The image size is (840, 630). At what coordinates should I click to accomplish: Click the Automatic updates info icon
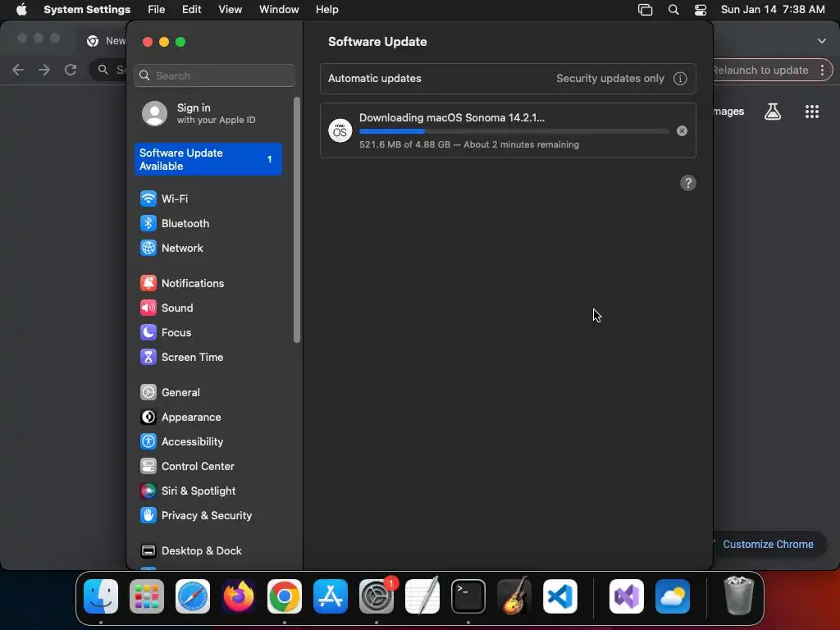[680, 79]
